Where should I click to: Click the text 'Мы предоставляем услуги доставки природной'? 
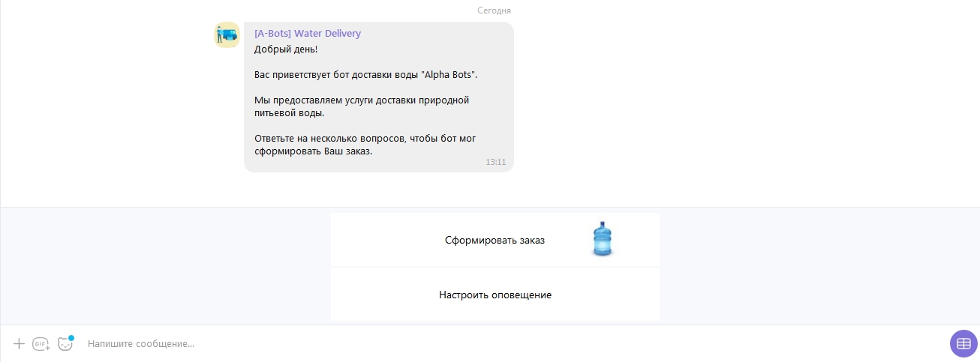pyautogui.click(x=362, y=100)
